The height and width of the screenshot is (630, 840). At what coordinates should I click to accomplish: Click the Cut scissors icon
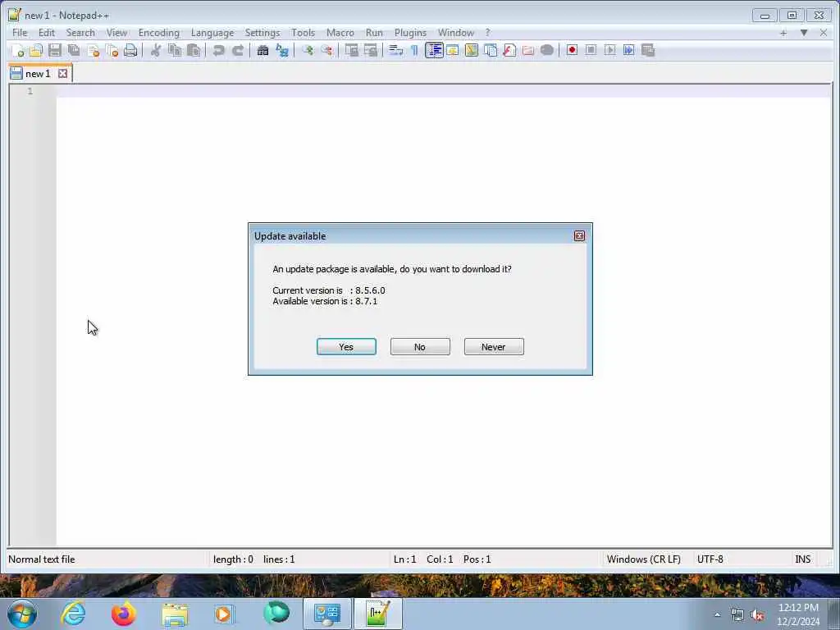click(155, 50)
